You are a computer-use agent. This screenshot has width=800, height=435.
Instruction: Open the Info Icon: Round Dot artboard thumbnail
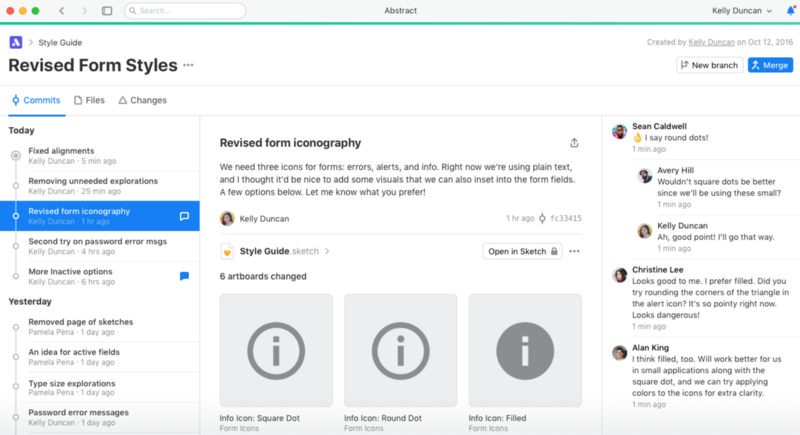(401, 350)
